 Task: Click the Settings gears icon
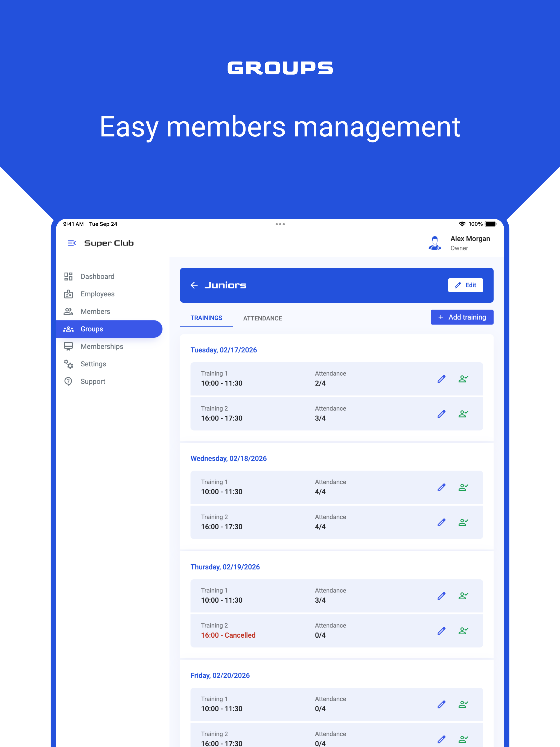[x=68, y=364]
